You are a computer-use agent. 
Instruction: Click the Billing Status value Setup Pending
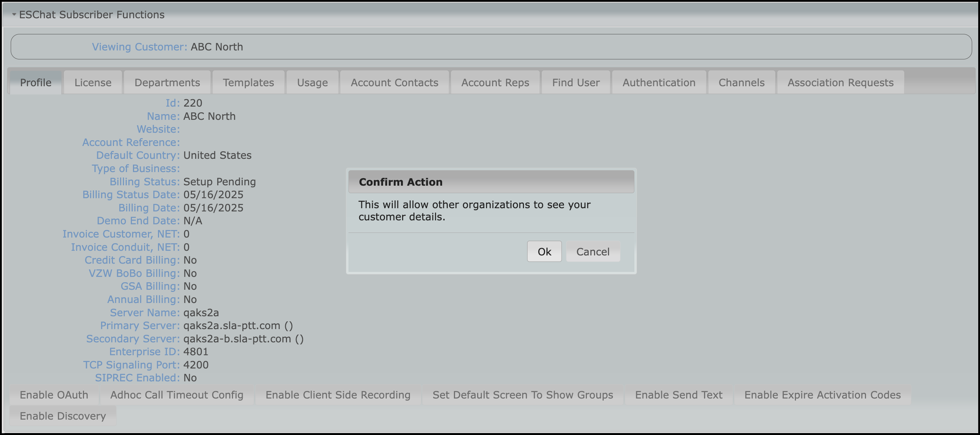219,182
